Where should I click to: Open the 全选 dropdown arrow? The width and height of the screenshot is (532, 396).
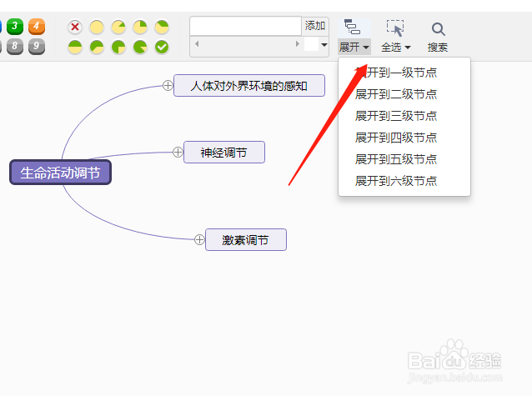pos(408,48)
